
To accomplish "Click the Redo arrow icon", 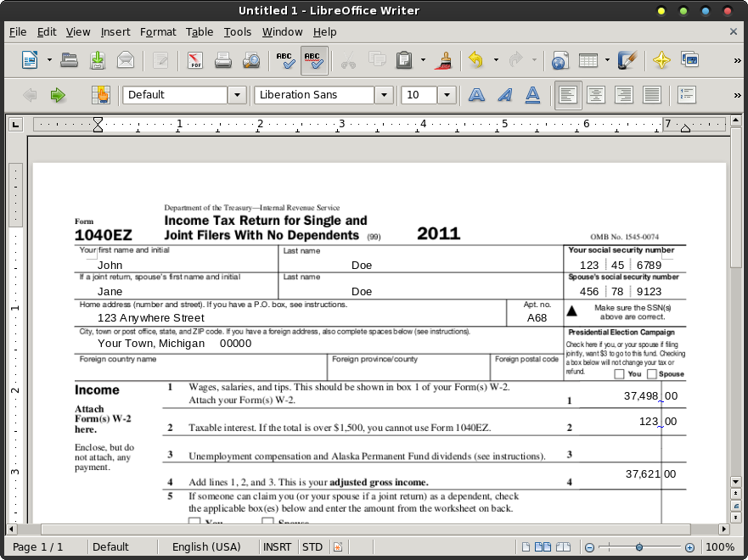I will click(515, 60).
